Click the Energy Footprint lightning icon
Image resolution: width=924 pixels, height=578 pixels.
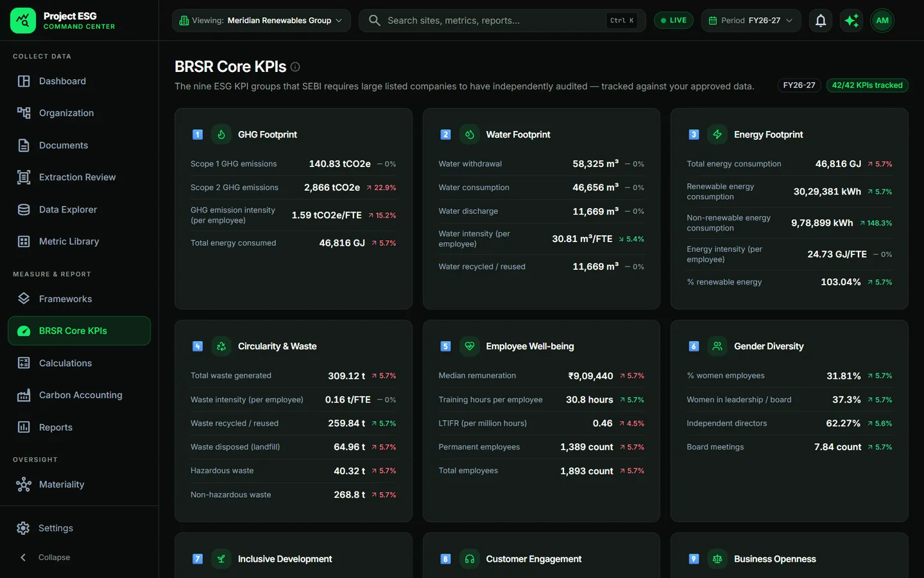[x=717, y=134]
